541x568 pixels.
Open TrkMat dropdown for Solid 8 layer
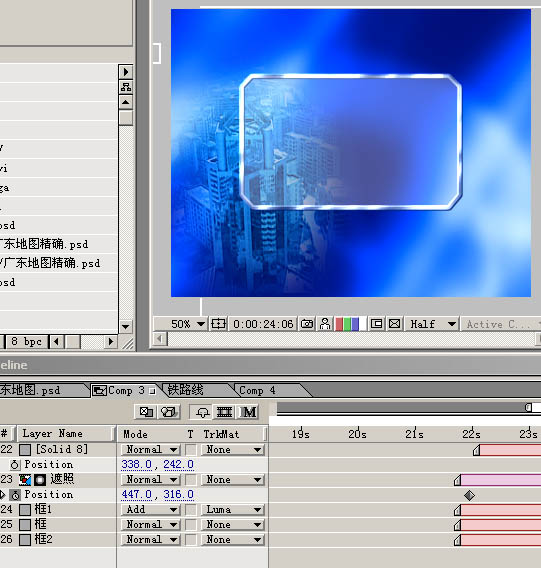(x=232, y=450)
